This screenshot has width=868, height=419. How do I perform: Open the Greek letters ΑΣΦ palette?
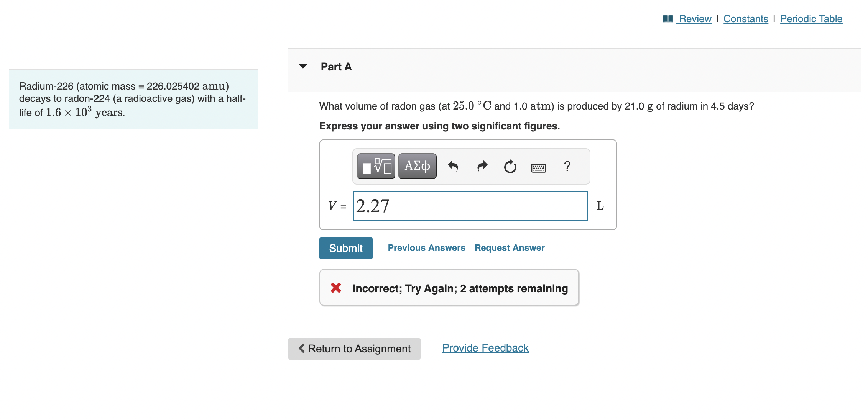pos(417,166)
